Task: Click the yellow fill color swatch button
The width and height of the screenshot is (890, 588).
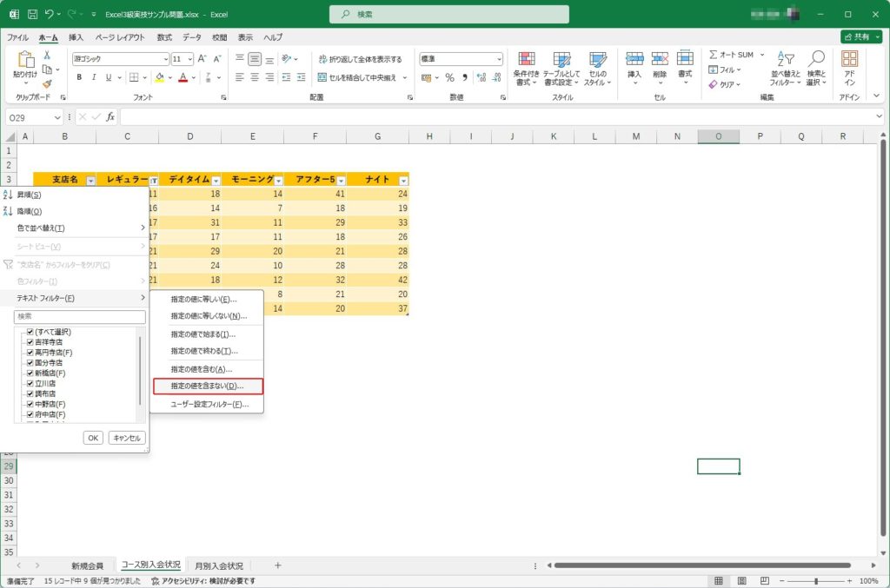Action: click(159, 77)
